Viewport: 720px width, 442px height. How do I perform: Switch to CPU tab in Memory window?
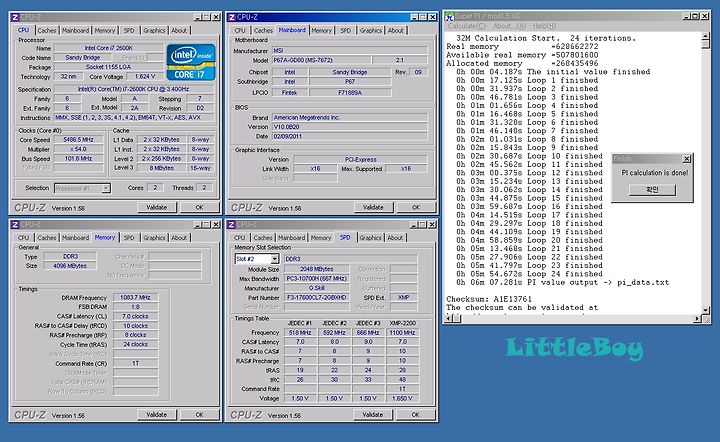23,238
